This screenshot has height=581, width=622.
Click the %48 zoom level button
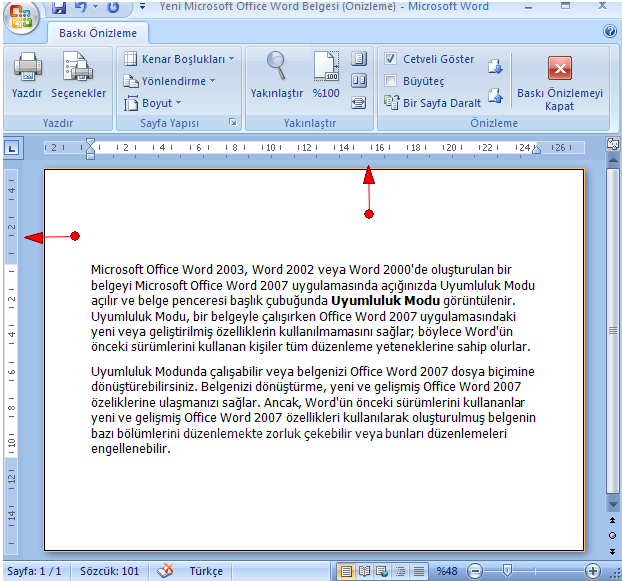(447, 571)
